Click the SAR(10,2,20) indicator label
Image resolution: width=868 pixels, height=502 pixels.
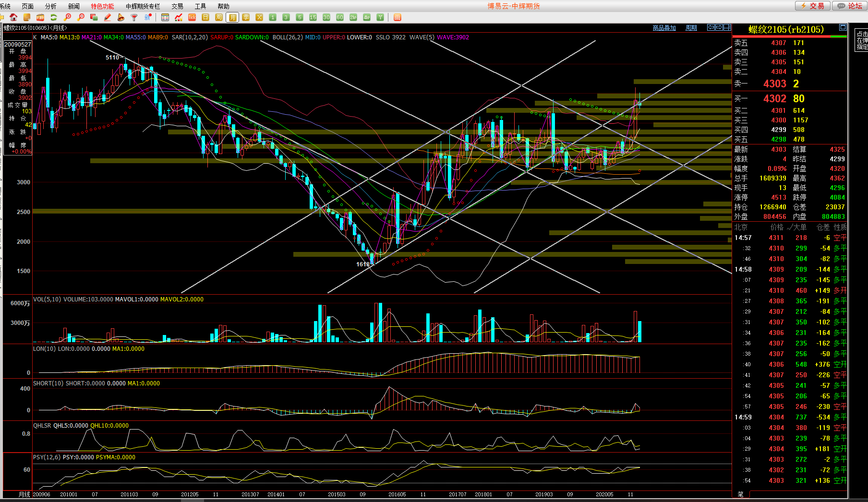190,37
